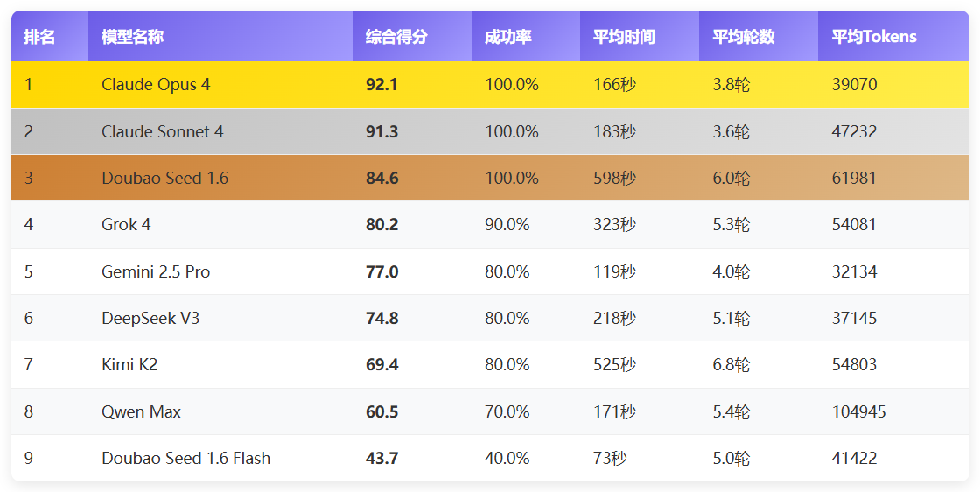Click the 排名 column header
The width and height of the screenshot is (980, 492).
[50, 36]
